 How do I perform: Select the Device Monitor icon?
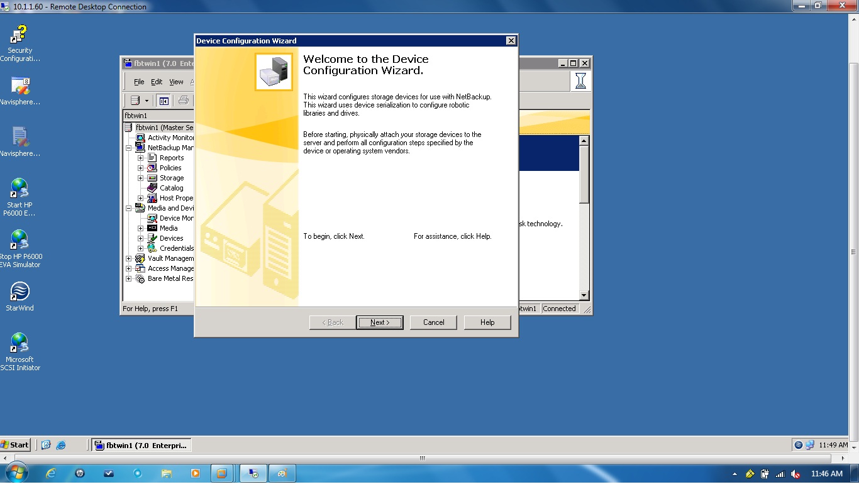pos(152,218)
